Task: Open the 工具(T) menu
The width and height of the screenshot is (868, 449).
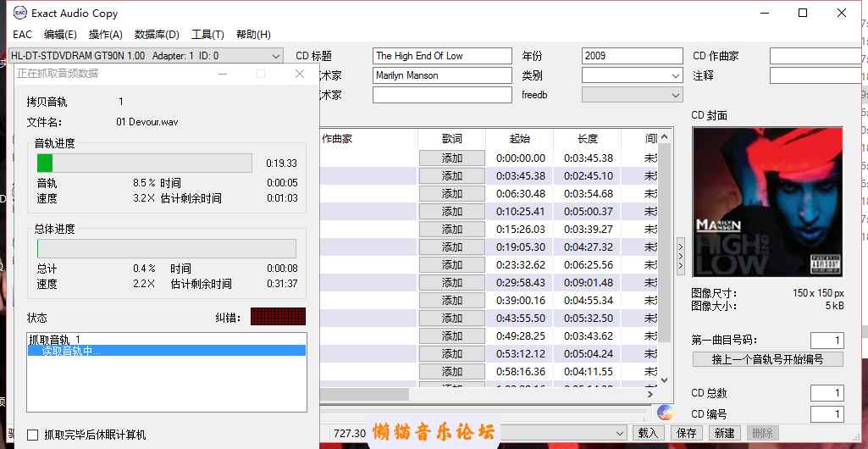Action: tap(207, 35)
